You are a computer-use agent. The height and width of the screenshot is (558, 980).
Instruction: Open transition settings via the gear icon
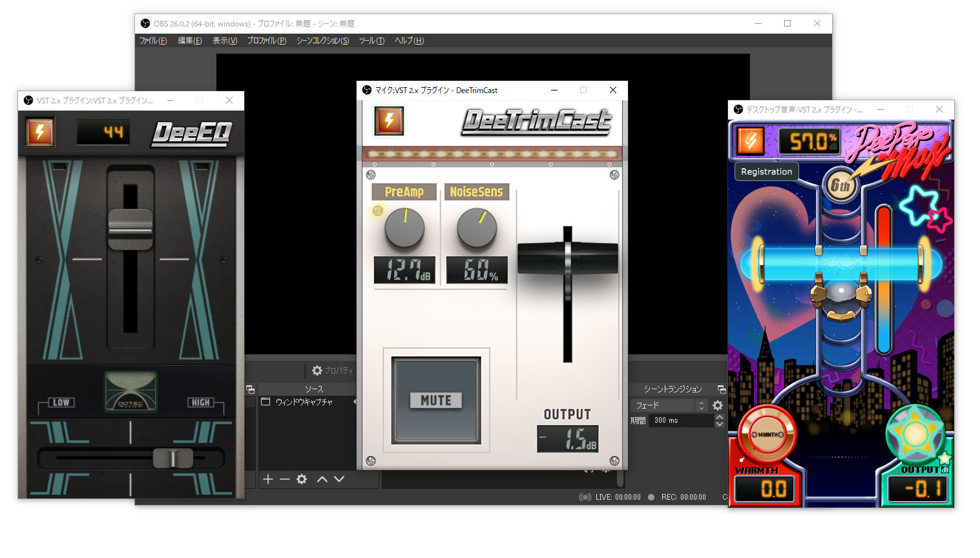click(717, 405)
